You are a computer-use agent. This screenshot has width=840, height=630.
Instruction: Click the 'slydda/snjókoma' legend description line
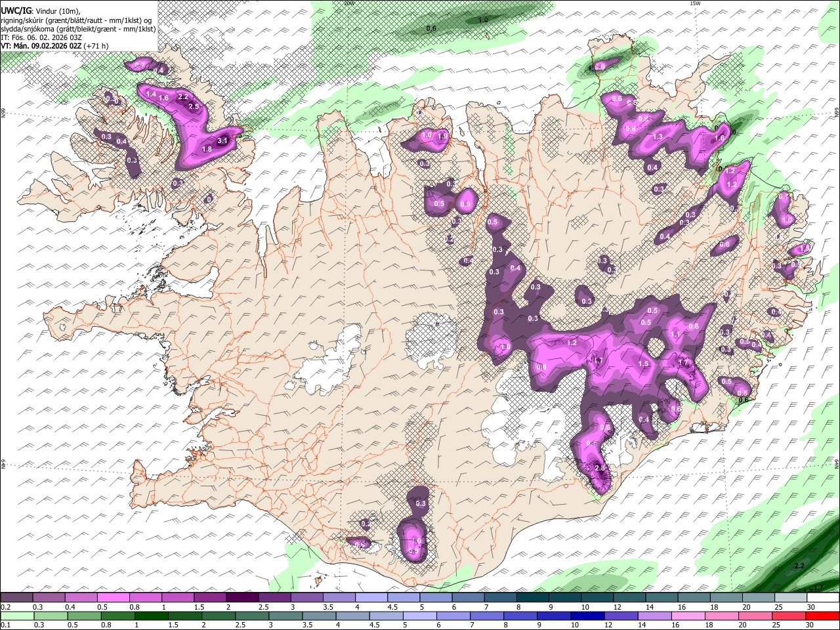[x=78, y=29]
